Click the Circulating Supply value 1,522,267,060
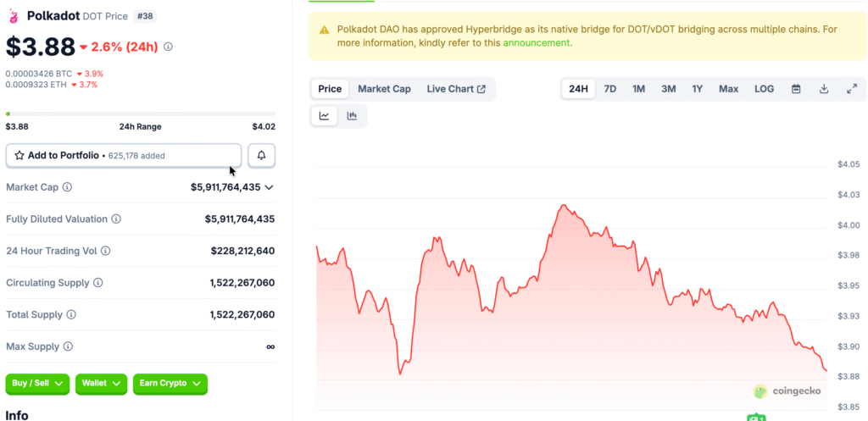 click(242, 283)
